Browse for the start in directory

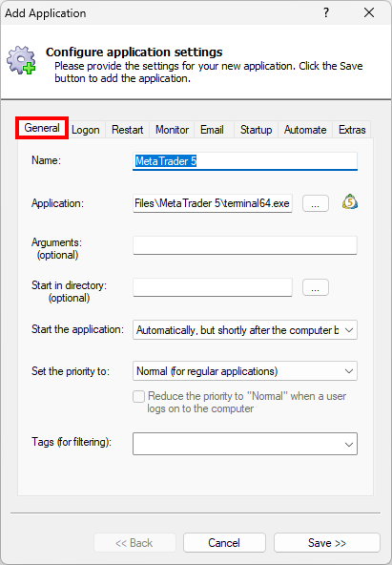tap(316, 287)
